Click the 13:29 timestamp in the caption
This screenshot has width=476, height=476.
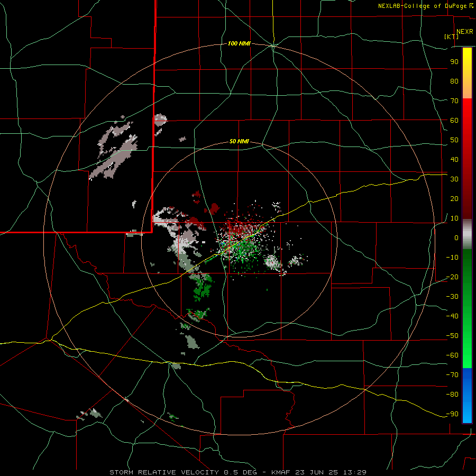(355, 472)
